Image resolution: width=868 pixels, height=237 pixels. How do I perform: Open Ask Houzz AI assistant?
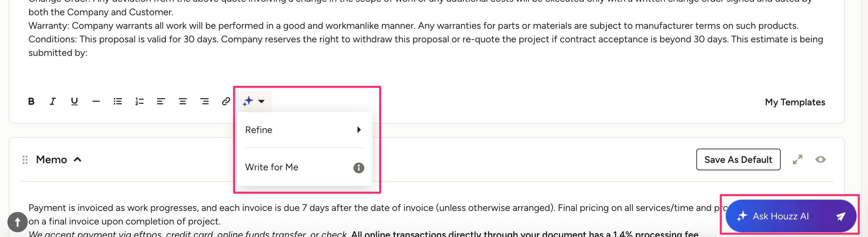pos(791,216)
